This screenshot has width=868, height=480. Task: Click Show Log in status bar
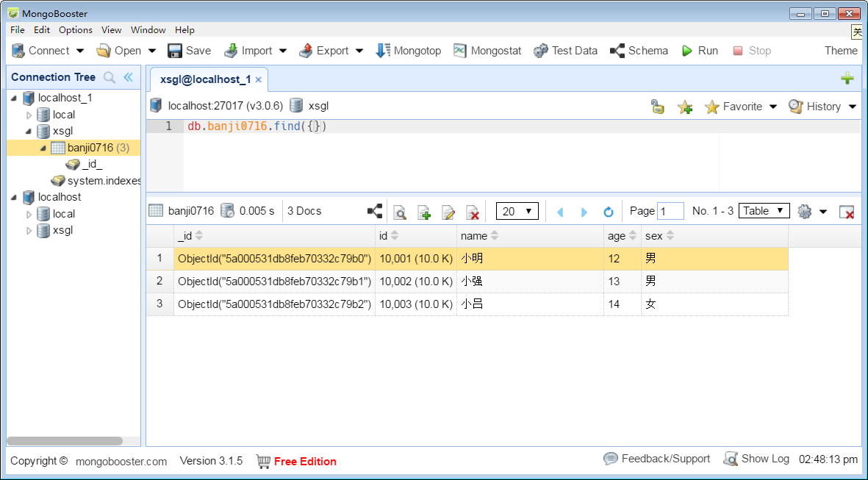click(756, 459)
